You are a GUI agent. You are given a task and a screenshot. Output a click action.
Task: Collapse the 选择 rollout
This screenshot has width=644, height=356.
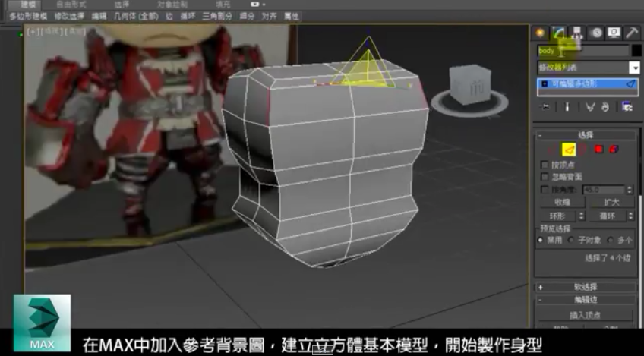coord(586,135)
